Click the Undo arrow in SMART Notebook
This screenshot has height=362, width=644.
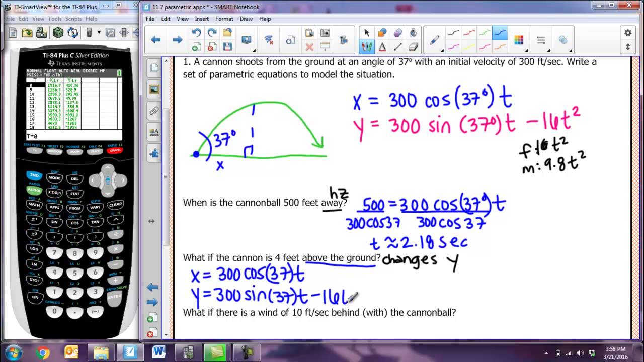(x=196, y=33)
